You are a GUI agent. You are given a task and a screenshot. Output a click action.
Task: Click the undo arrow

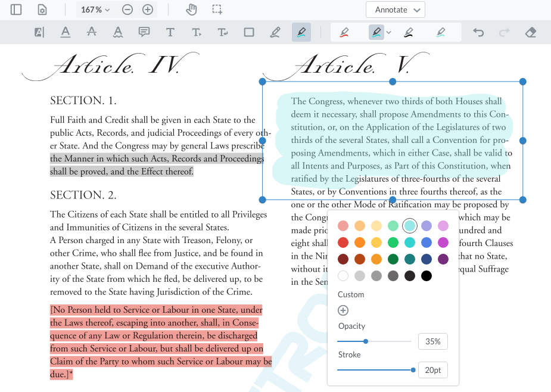tap(478, 32)
